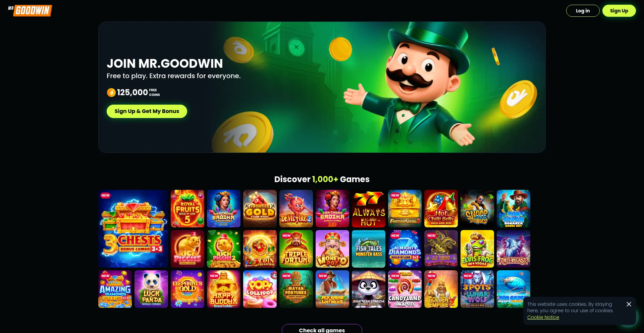Screen dimensions: 644x333
Task: Open the 3 Chests Bonus Combo game
Action: (x=133, y=229)
